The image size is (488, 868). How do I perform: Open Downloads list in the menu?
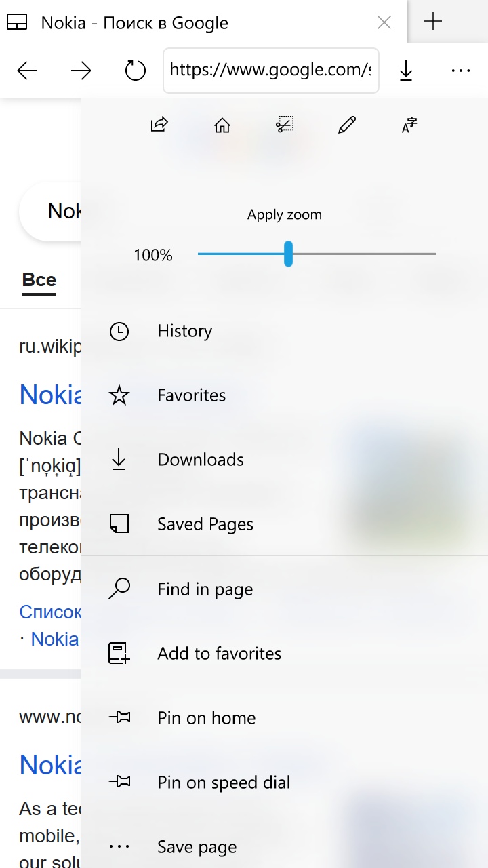(x=200, y=460)
